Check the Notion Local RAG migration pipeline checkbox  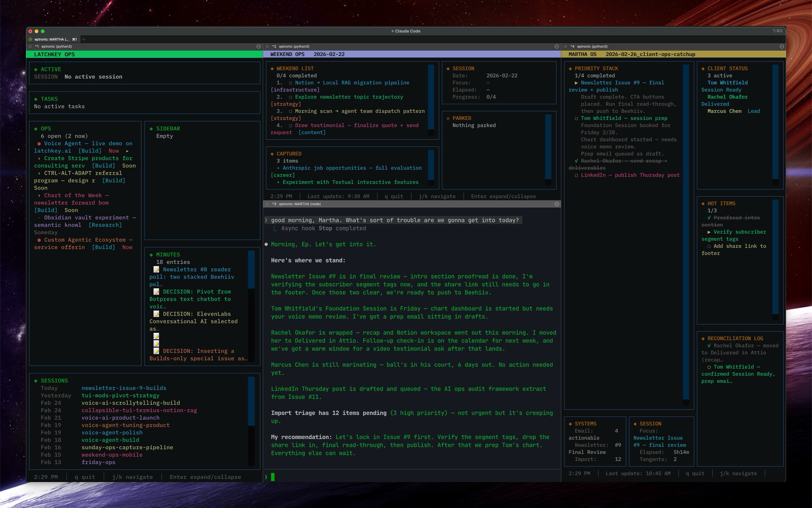click(291, 83)
